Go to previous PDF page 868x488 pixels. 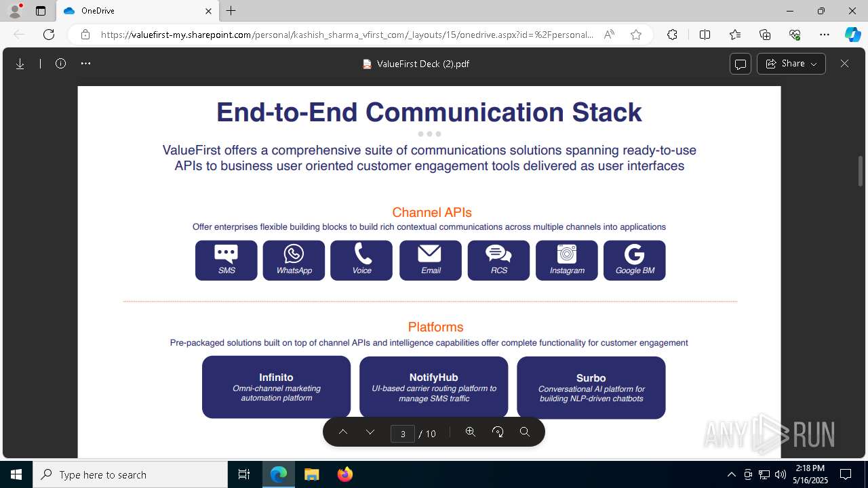coord(343,432)
